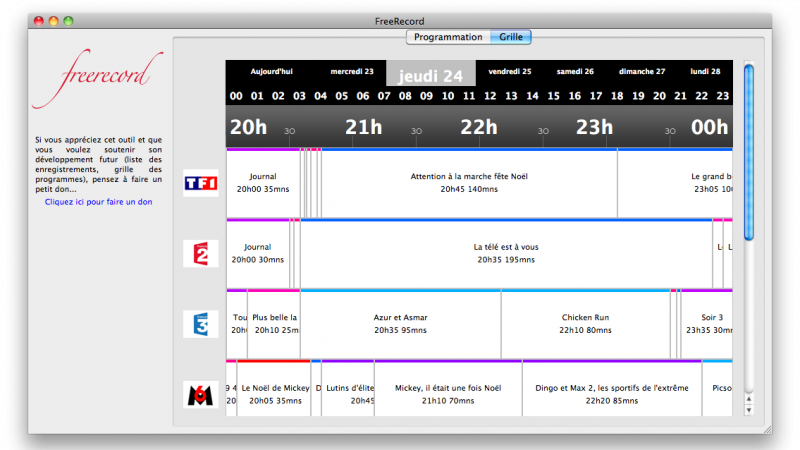Jump to hour 17 in hour strip
This screenshot has width=800, height=450.
[x=596, y=96]
